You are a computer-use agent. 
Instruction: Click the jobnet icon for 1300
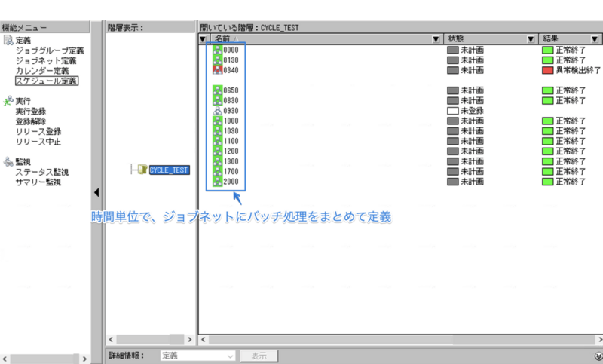pyautogui.click(x=218, y=161)
